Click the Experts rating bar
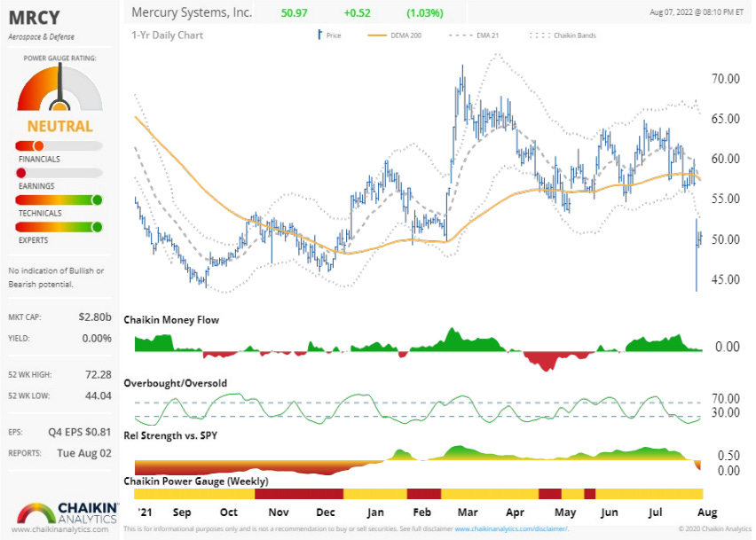Screen dimensions: 756x540 pos(59,227)
